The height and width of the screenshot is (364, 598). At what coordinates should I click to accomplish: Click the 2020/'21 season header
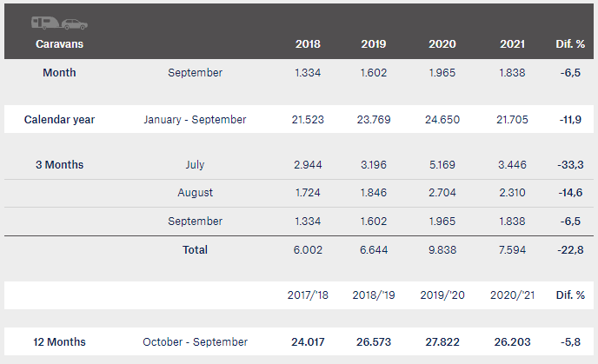(512, 295)
